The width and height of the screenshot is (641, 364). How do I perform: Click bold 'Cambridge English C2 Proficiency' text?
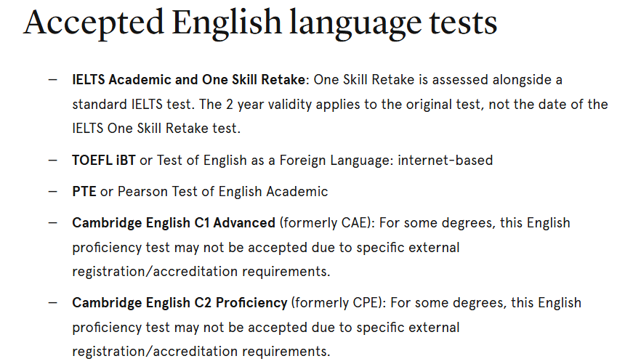coord(180,302)
